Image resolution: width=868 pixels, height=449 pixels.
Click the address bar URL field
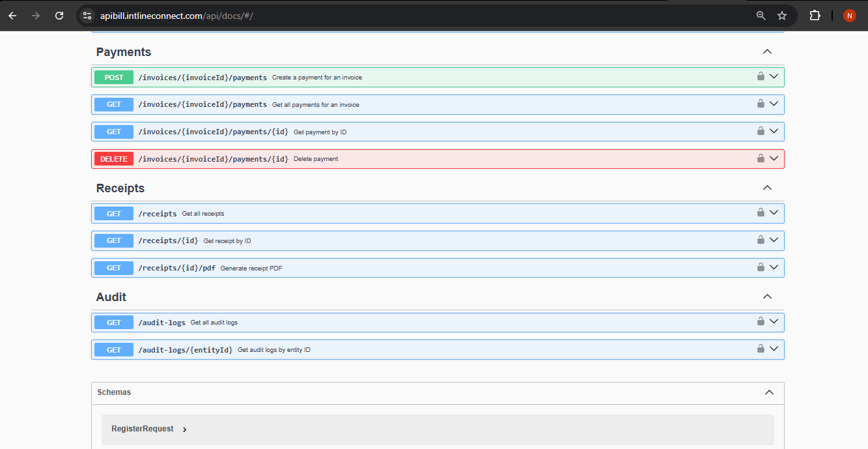click(x=391, y=16)
